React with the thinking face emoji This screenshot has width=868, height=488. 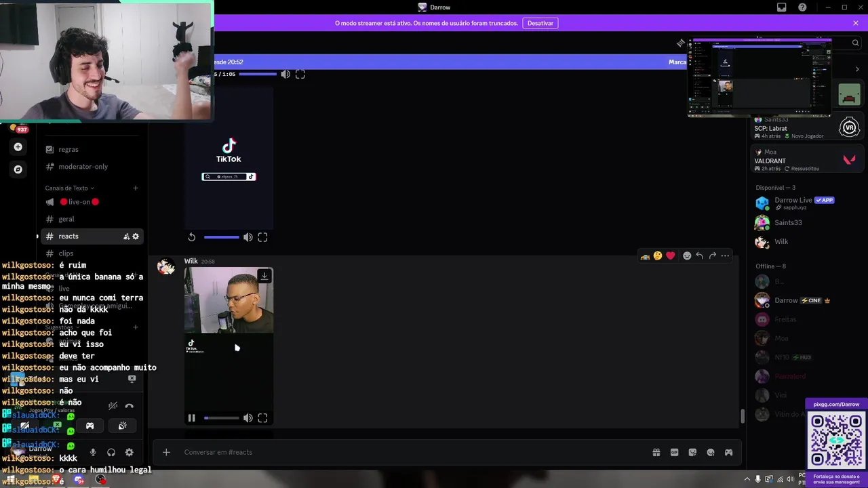[x=658, y=256]
